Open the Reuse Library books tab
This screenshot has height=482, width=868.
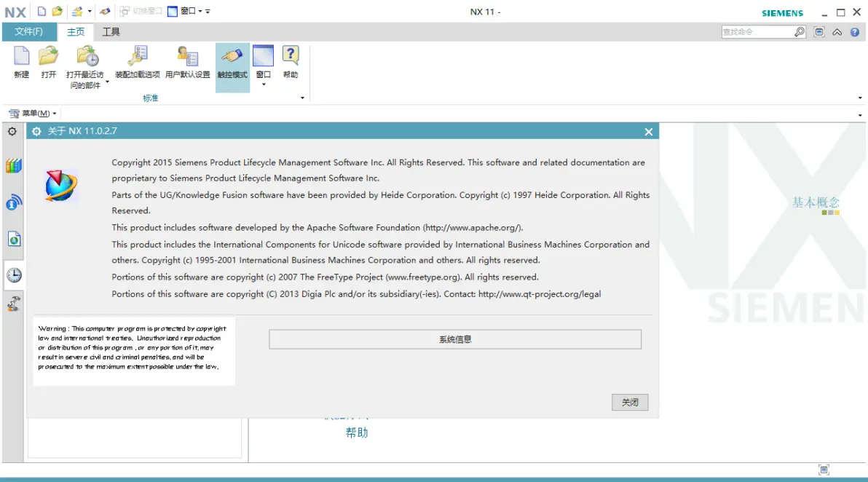click(14, 165)
